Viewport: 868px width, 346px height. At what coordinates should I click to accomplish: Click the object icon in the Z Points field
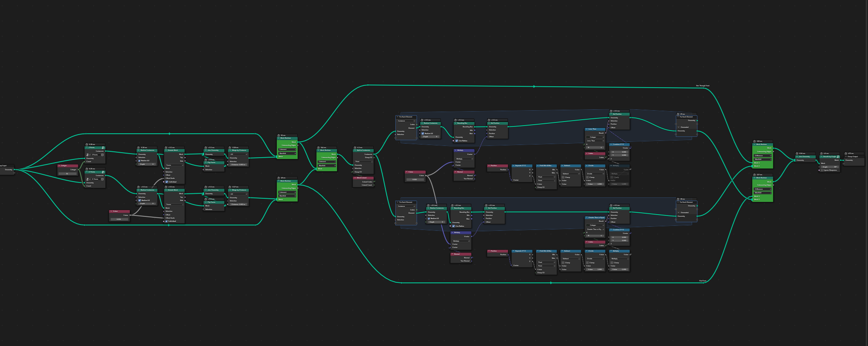click(88, 154)
